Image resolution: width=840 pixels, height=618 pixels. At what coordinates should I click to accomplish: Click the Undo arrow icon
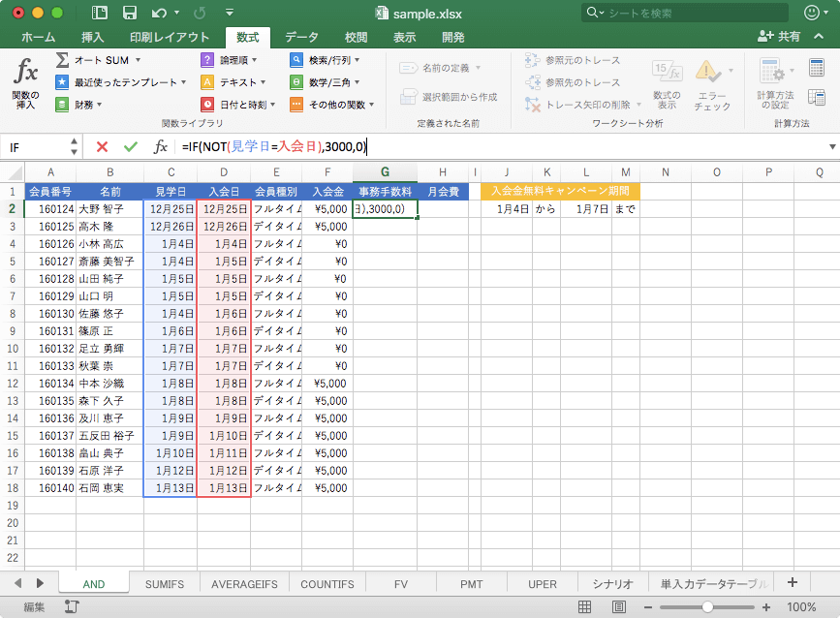[x=159, y=13]
